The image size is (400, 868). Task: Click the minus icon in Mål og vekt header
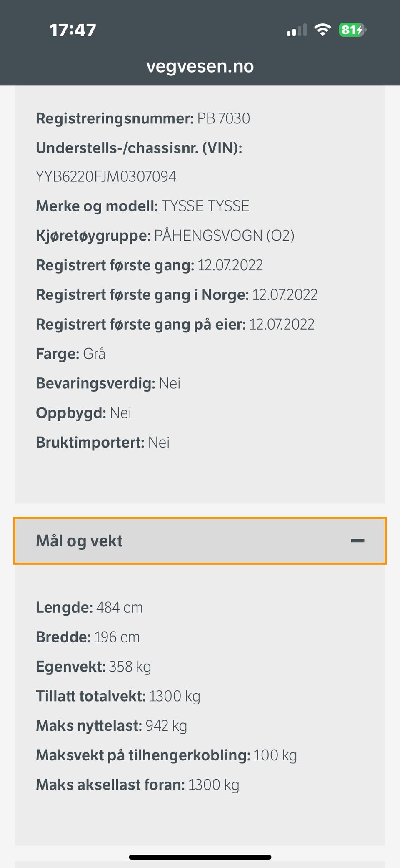point(357,541)
